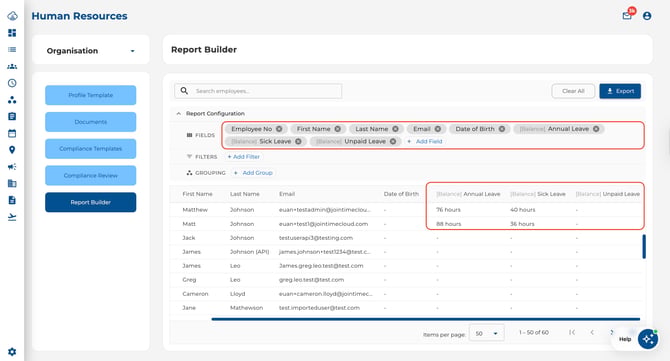Open the user account profile icon
This screenshot has height=361, width=670.
[x=647, y=16]
